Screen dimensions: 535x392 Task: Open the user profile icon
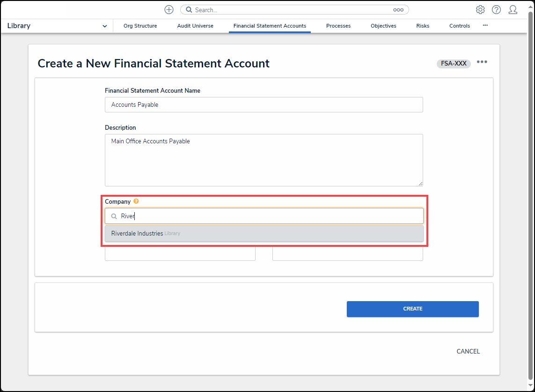pos(513,9)
